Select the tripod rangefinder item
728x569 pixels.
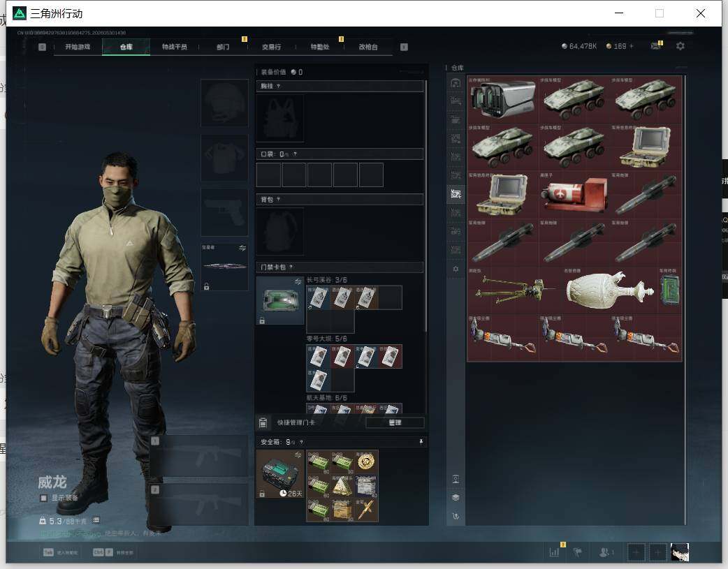click(x=515, y=290)
